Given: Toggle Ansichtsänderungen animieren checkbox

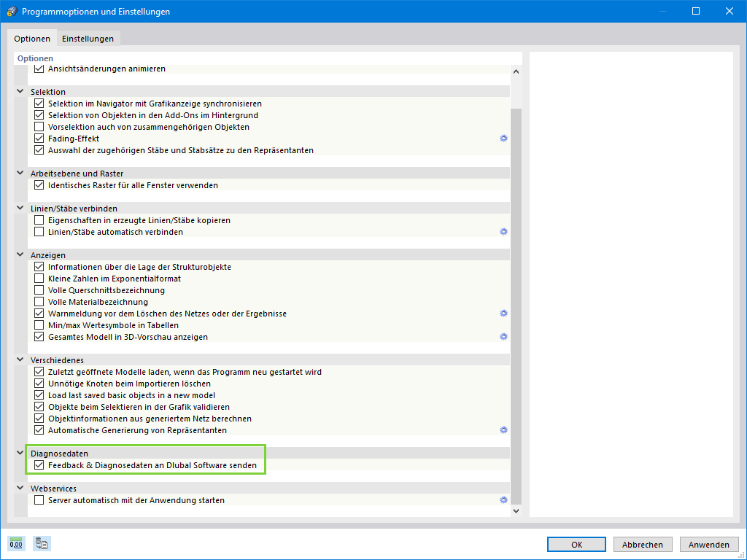Looking at the screenshot, I should pos(39,69).
